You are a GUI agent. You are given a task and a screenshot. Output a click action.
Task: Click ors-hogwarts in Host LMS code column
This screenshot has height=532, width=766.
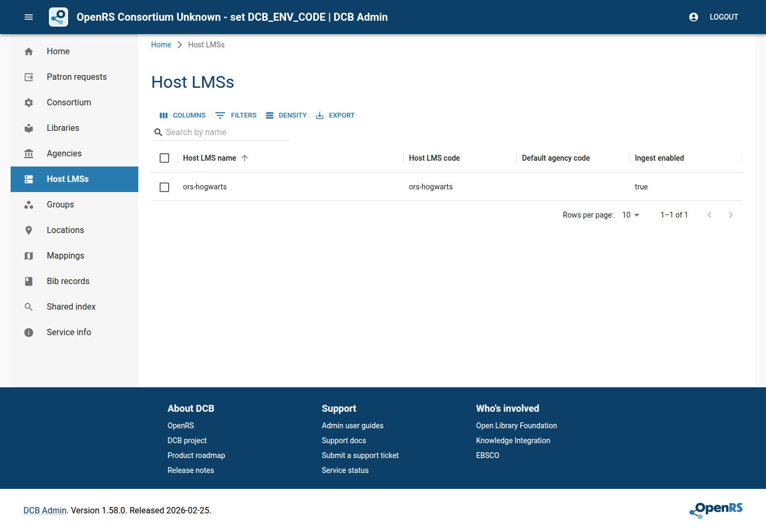(x=431, y=187)
